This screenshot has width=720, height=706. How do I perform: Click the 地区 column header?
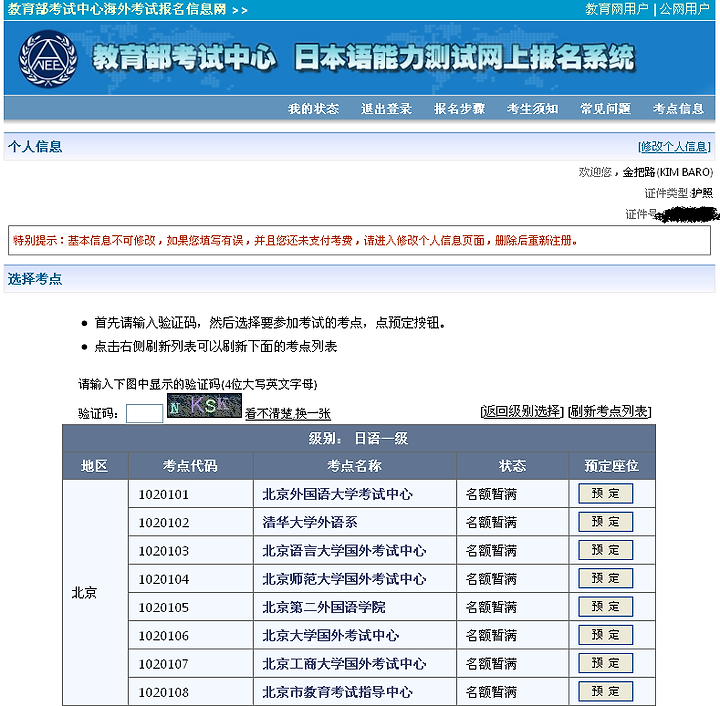coord(95,466)
